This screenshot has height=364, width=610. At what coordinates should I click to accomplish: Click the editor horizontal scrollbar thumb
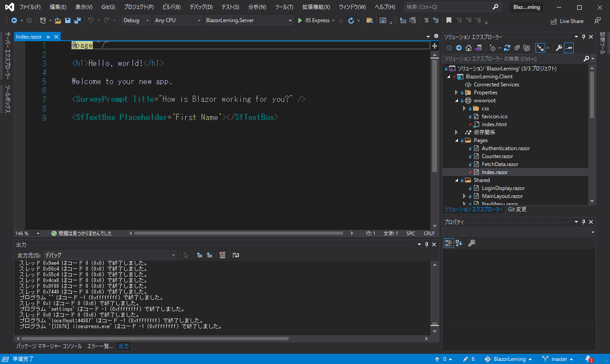(x=239, y=233)
